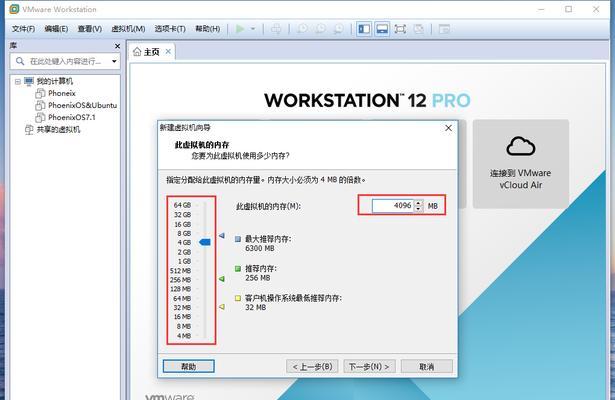Select the Phoneix virtual machine
The image size is (615, 400).
(62, 93)
